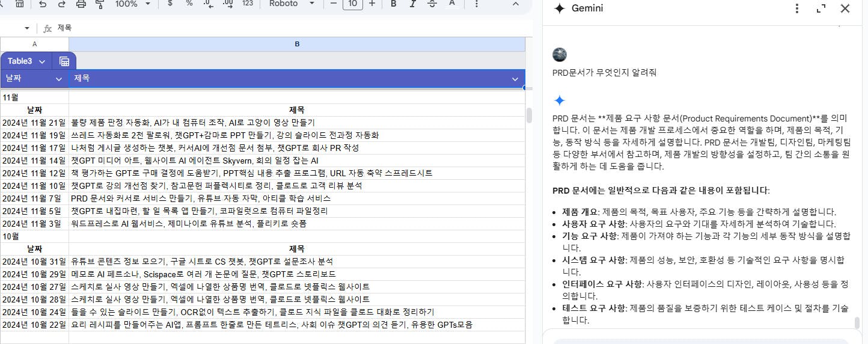Select the cell starting 불량 제품 판정 자동화
Viewport: 868px width, 344px height.
pos(297,122)
